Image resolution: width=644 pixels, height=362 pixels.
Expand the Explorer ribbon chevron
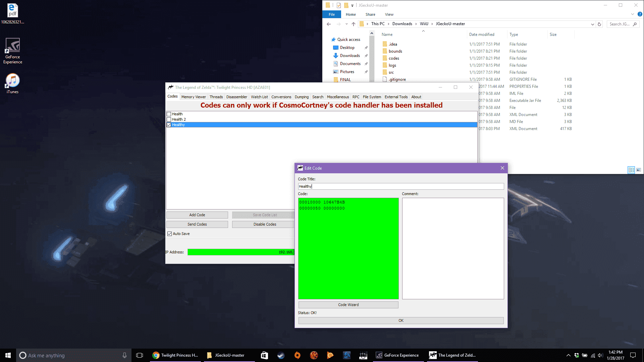pyautogui.click(x=633, y=14)
